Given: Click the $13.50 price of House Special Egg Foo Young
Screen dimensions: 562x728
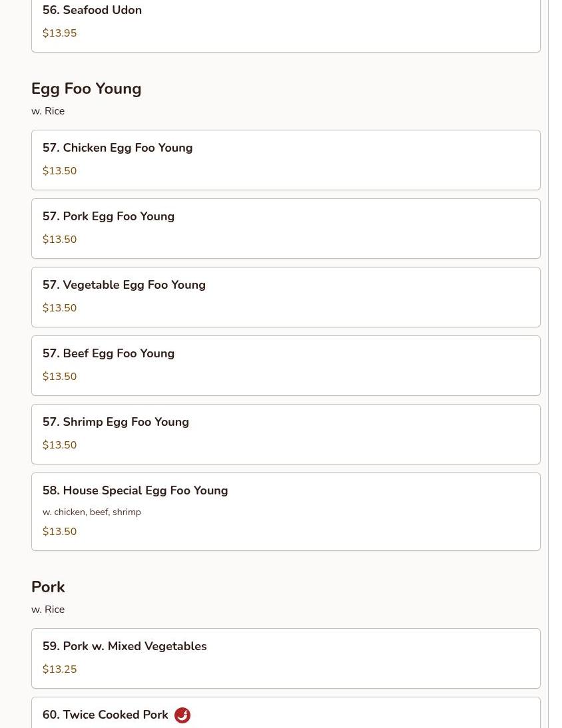Looking at the screenshot, I should (x=60, y=532).
